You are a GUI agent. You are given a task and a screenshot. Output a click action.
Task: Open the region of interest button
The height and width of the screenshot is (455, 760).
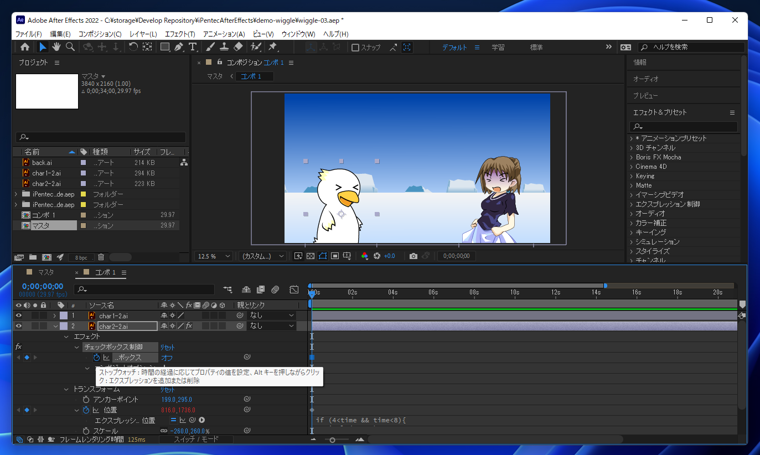[x=334, y=256]
